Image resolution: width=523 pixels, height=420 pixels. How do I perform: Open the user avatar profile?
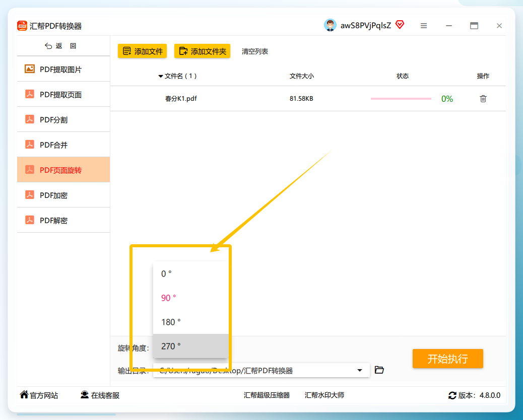[x=330, y=25]
